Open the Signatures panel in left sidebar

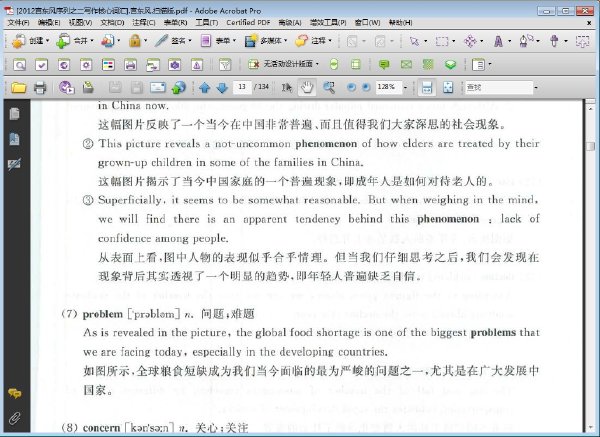pyautogui.click(x=15, y=165)
